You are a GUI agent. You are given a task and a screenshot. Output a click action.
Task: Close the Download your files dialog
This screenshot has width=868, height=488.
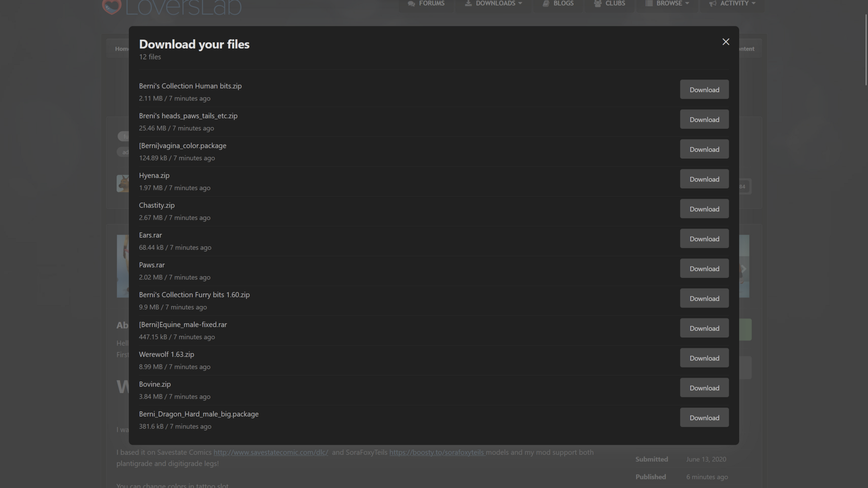726,42
